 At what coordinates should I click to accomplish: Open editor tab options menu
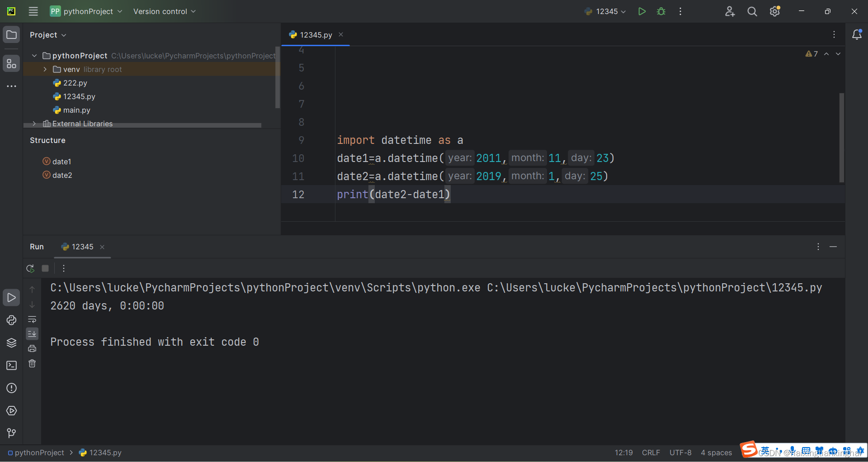834,35
